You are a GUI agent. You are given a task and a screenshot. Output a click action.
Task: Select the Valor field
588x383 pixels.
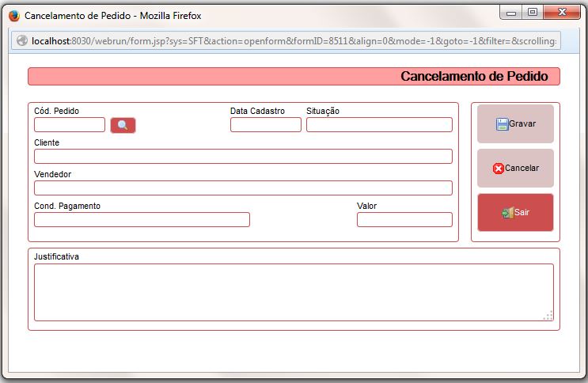[404, 220]
